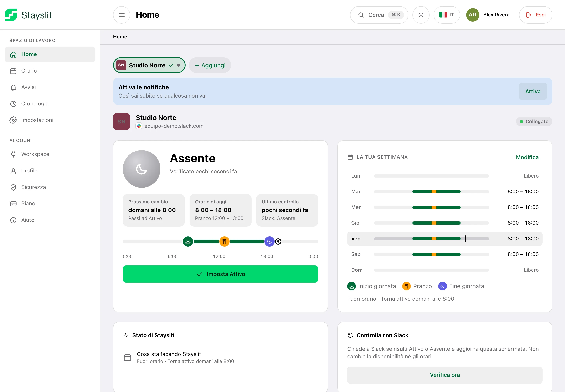The width and height of the screenshot is (565, 392).
Task: Open the IT language selector
Action: point(447,15)
